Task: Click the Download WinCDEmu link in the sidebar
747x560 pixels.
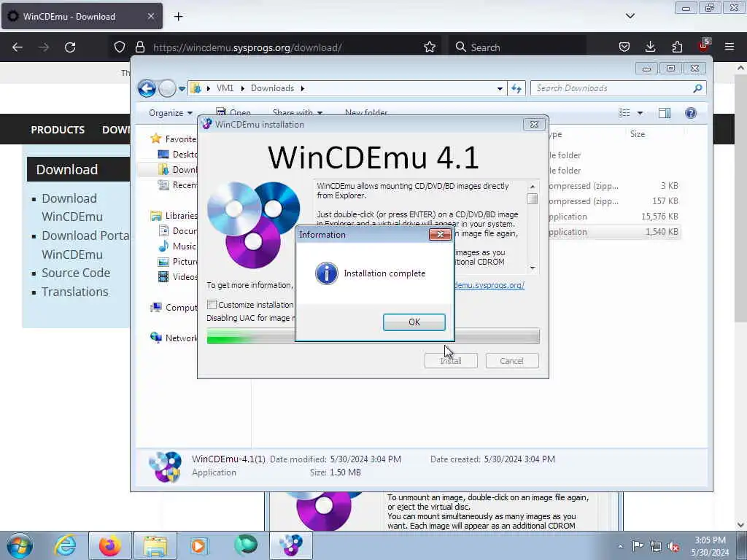Action: tap(72, 207)
